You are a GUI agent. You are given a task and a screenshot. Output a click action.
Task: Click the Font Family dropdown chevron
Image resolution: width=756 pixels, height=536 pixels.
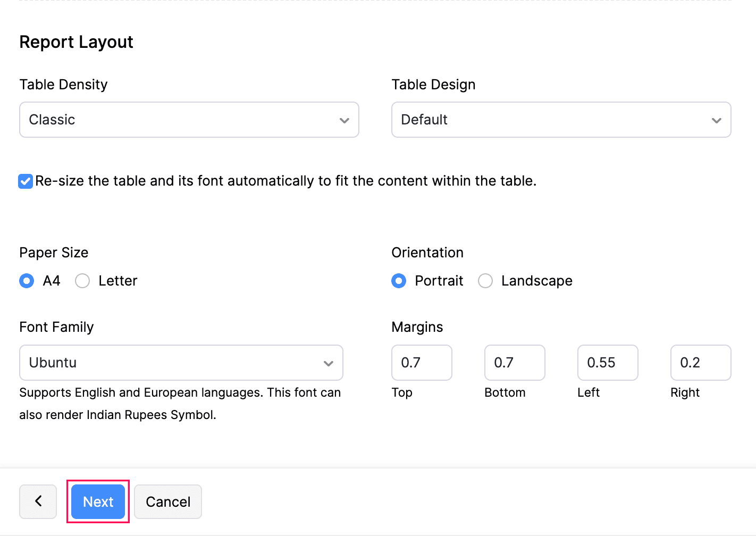pos(328,363)
